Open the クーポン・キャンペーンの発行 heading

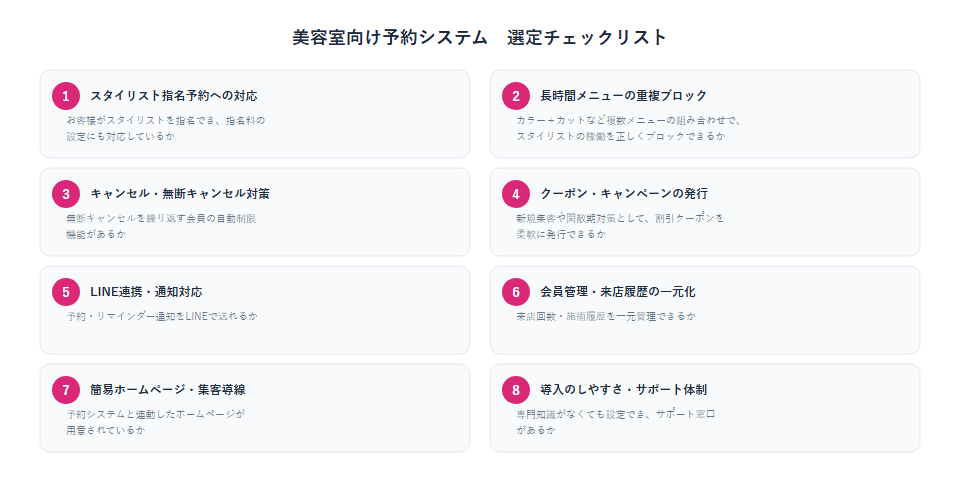(x=624, y=194)
